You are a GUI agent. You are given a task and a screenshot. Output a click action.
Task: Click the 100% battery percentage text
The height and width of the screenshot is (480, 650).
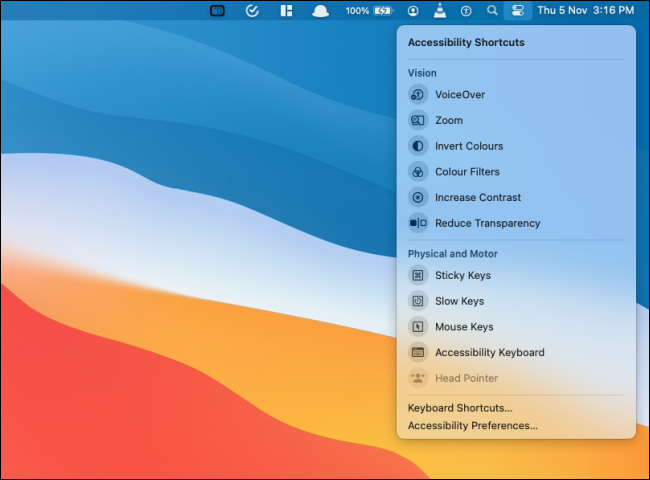[x=357, y=11]
